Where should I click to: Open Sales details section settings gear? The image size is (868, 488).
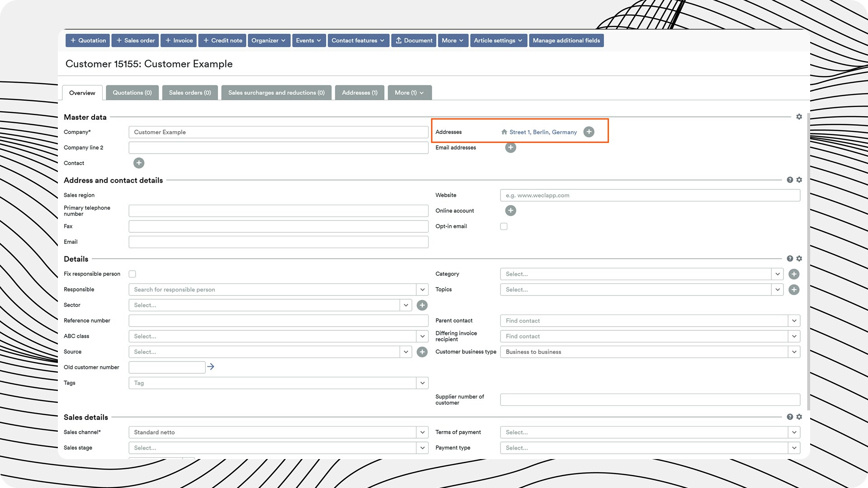(x=799, y=417)
